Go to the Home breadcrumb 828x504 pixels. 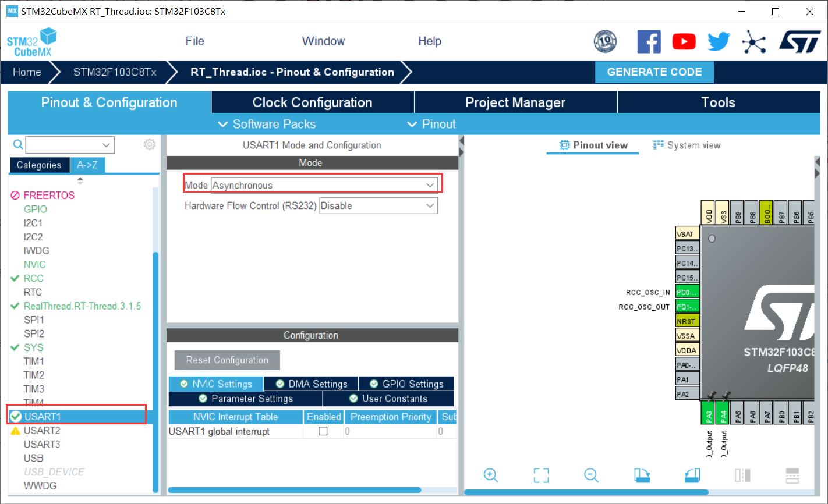(x=27, y=72)
